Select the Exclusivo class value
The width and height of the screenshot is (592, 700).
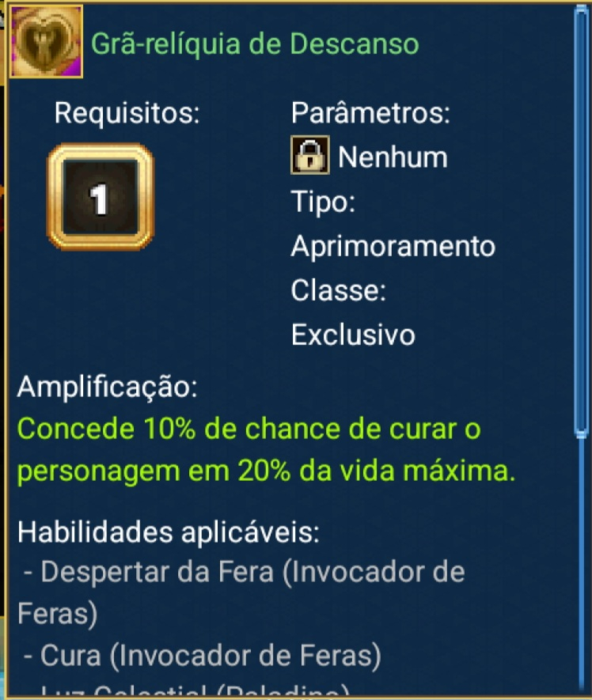point(352,335)
